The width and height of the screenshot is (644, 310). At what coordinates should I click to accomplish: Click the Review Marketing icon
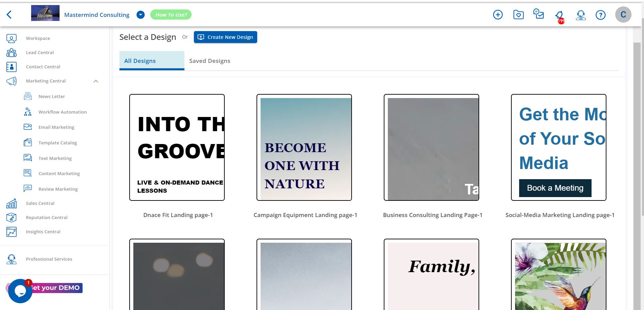[x=28, y=189]
